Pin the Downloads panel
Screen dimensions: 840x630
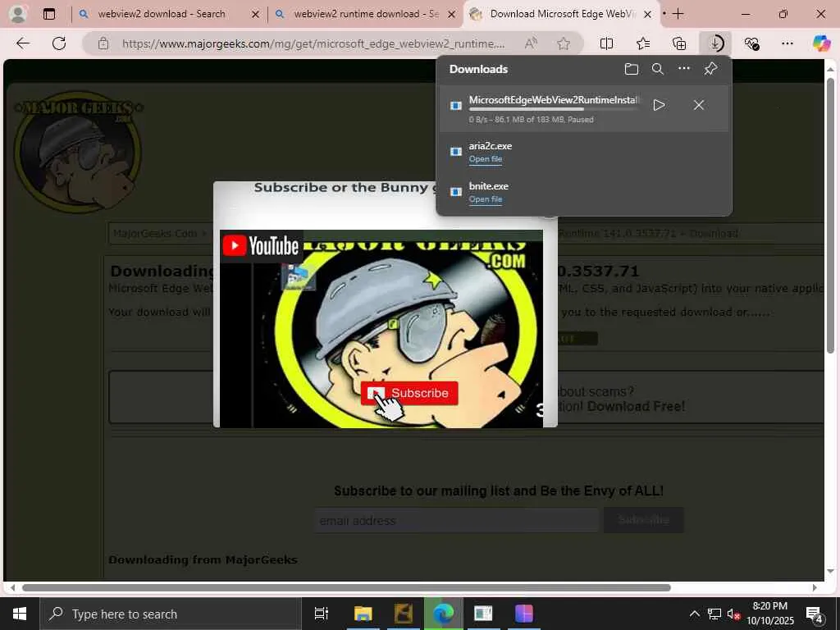[710, 69]
